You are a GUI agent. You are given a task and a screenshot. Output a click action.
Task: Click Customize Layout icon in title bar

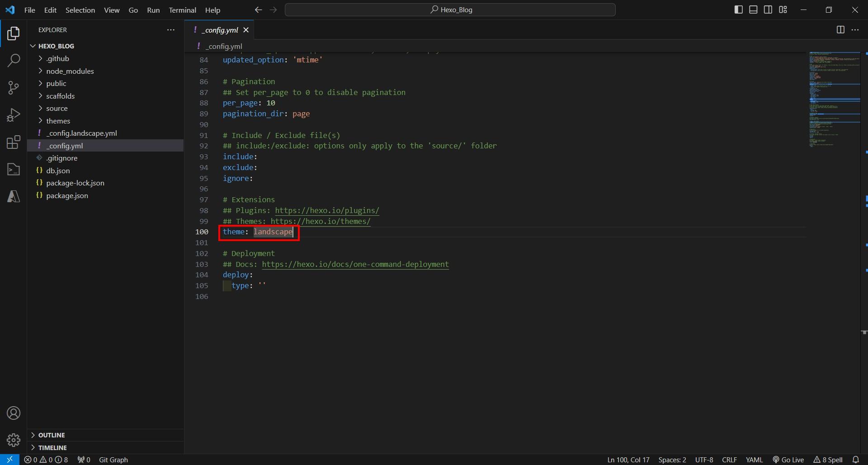(783, 9)
